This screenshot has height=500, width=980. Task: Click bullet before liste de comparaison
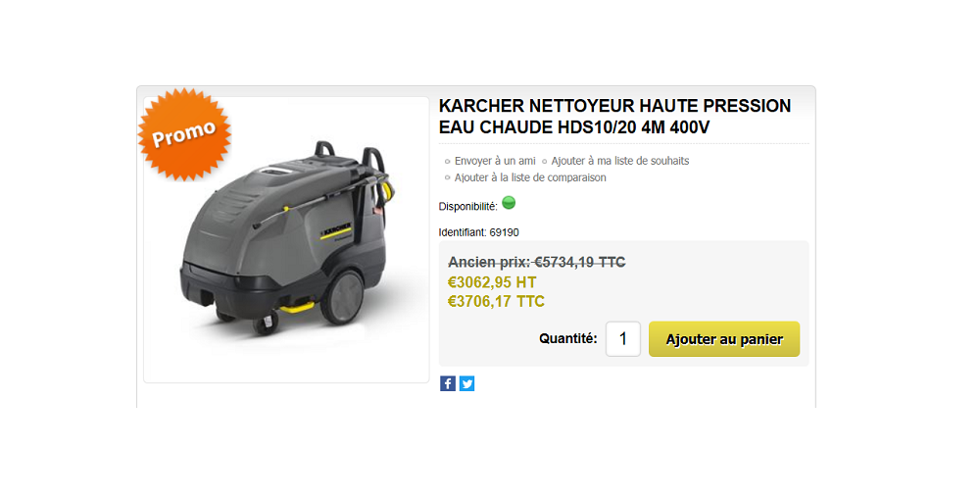pos(447,177)
